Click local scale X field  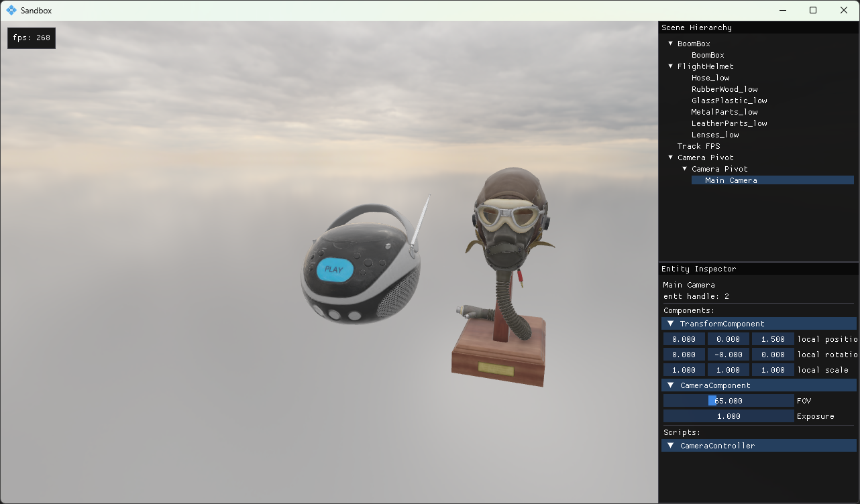click(684, 370)
